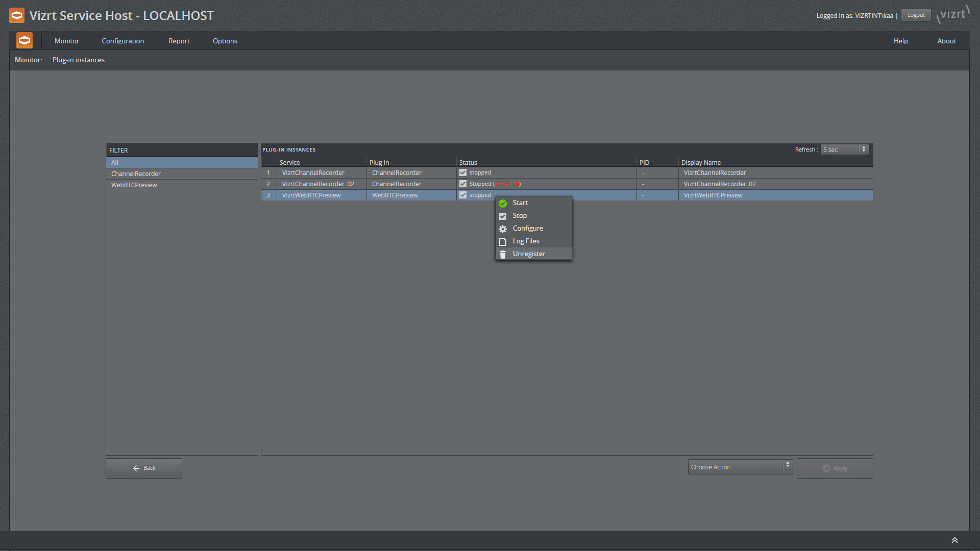Viewport: 980px width, 551px height.
Task: Click the Unregister option in context menu
Action: (x=529, y=254)
